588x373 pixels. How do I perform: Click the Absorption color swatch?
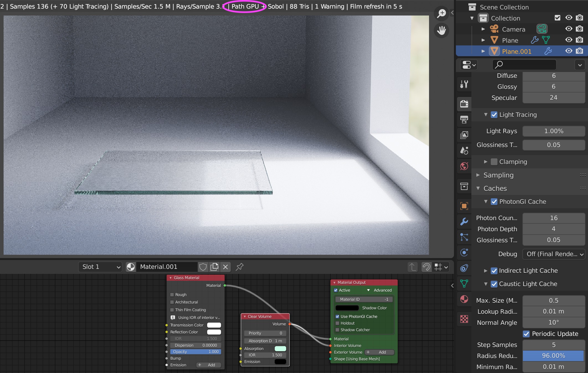(280, 349)
